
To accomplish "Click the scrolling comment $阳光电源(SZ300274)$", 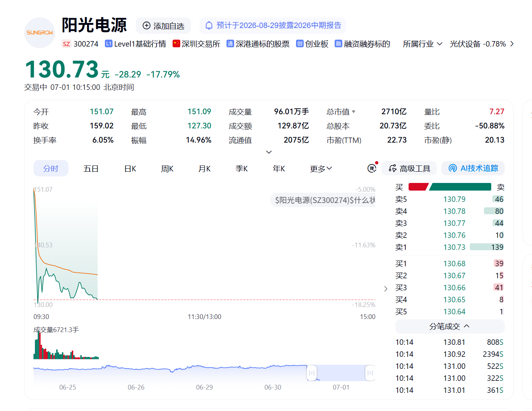I will 323,200.
